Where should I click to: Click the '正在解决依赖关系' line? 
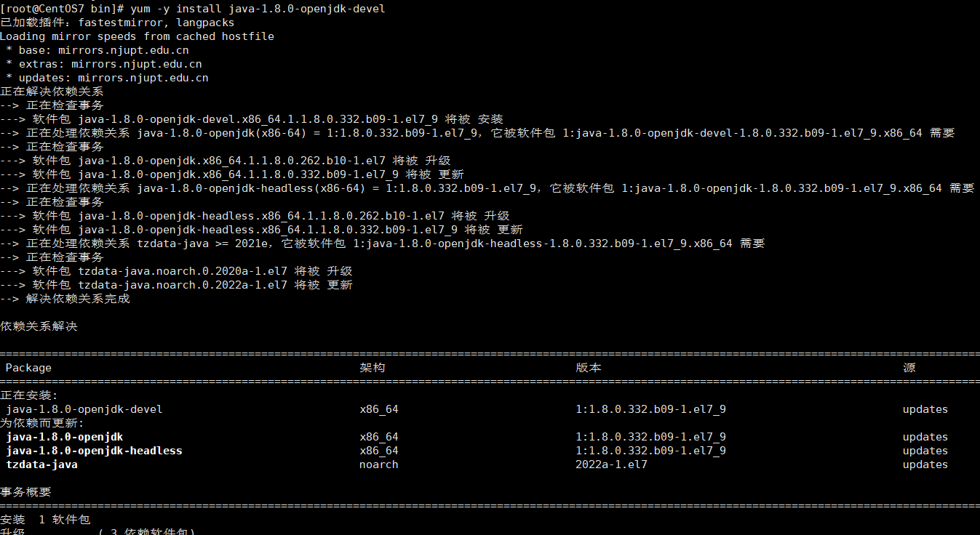52,92
